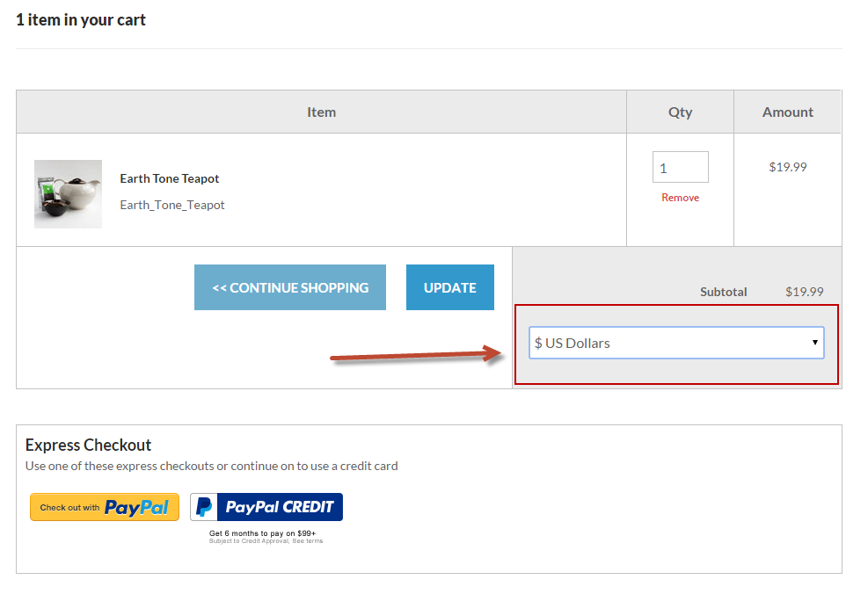
Task: Remove the Earth Tone Teapot from cart
Action: [x=681, y=198]
